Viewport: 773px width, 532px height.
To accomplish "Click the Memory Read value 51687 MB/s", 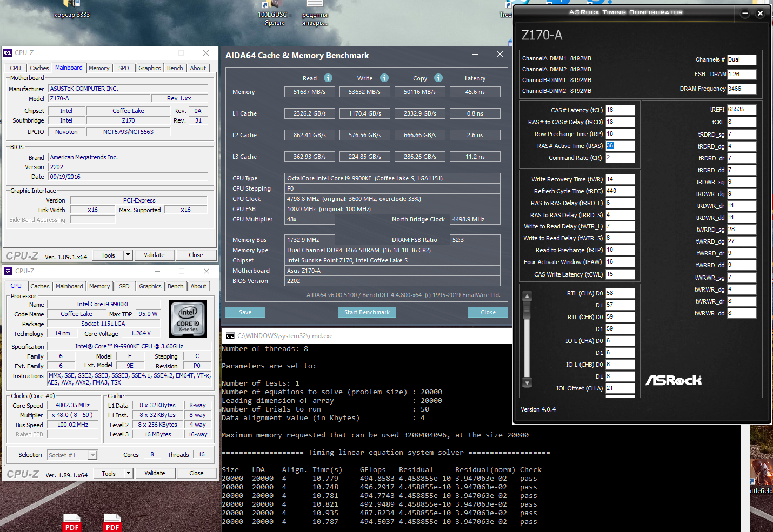I will 310,92.
